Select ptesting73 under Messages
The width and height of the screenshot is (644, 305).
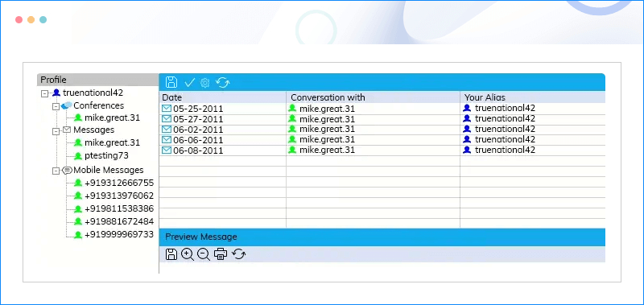click(106, 155)
